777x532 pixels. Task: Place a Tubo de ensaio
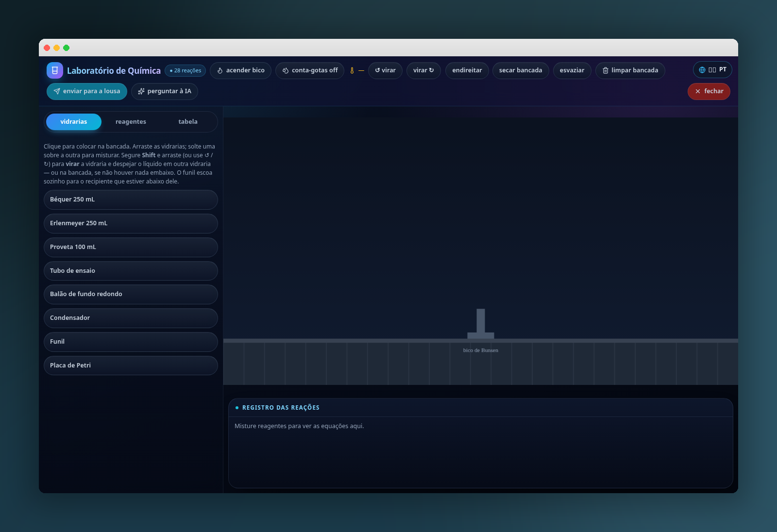tap(131, 271)
